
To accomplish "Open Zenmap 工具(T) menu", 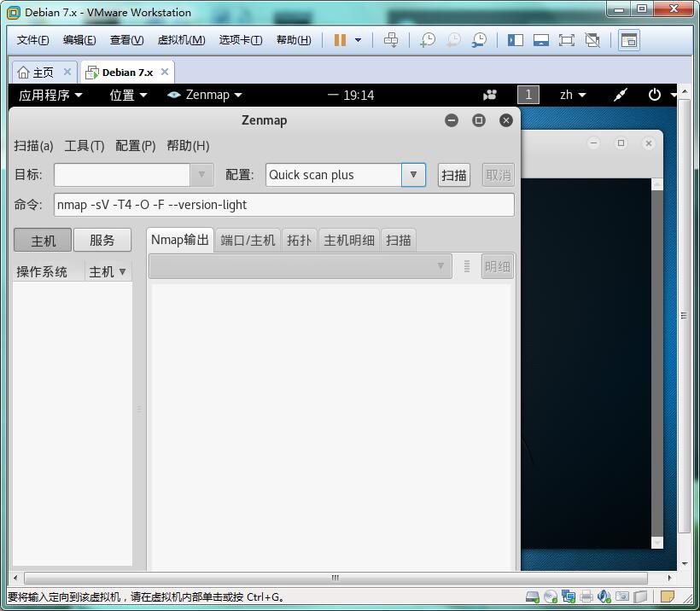I will pos(85,146).
